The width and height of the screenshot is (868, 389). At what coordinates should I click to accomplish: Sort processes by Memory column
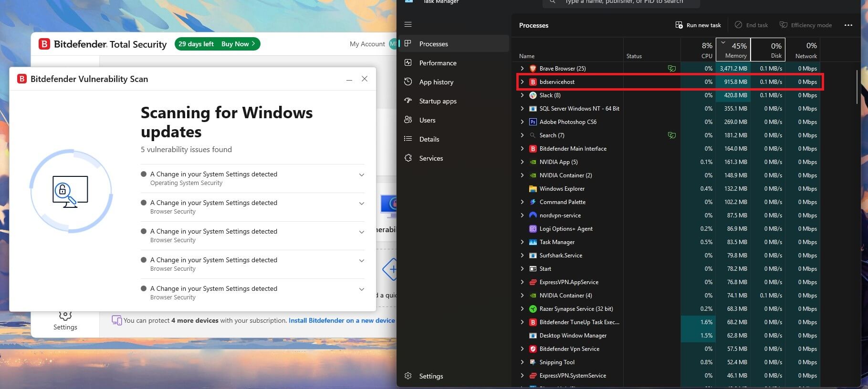733,50
